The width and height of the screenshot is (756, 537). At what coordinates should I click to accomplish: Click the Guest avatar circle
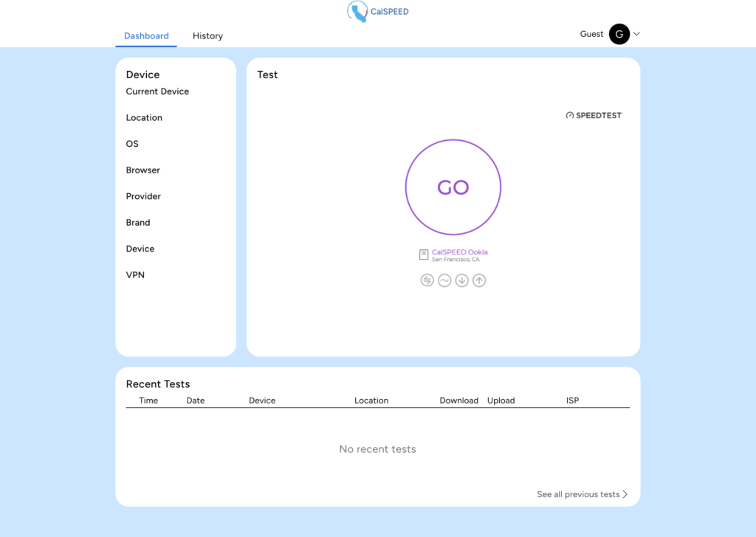pyautogui.click(x=619, y=34)
